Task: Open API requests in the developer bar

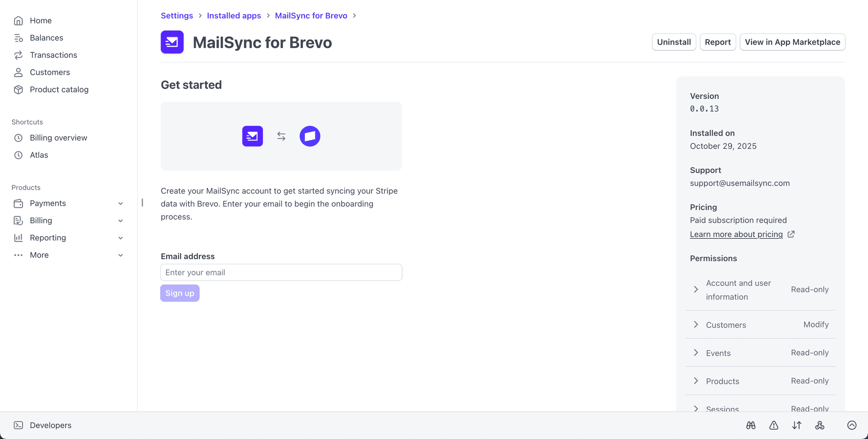Action: 797,425
